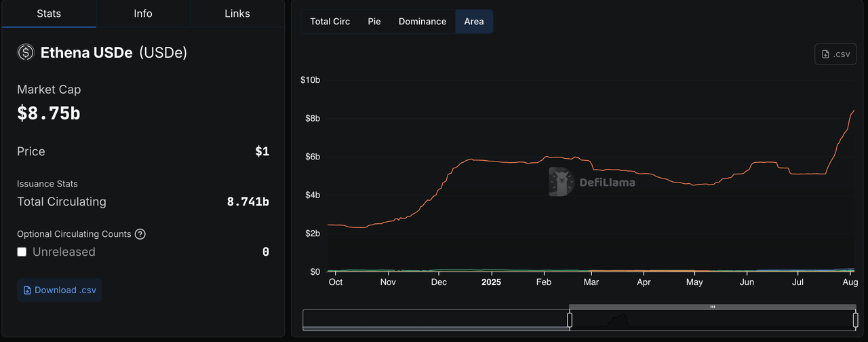Click the Total Circulating value 8.741b

[248, 202]
